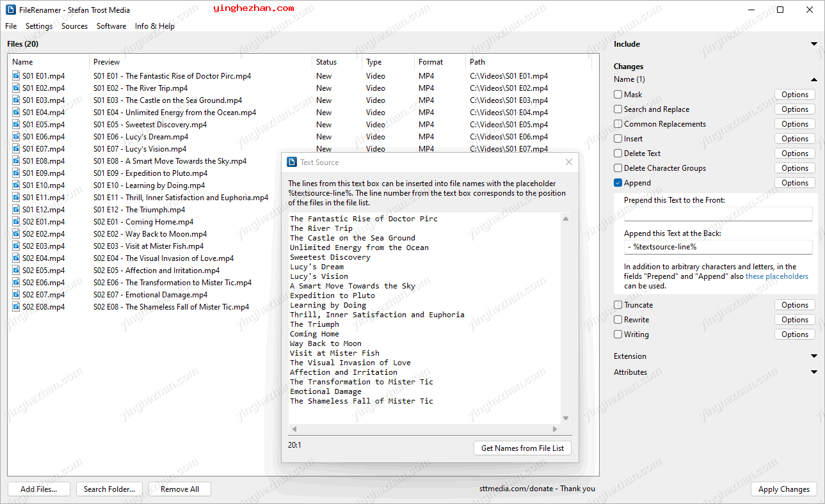The width and height of the screenshot is (825, 504).
Task: Check the Insert option
Action: [x=618, y=139]
